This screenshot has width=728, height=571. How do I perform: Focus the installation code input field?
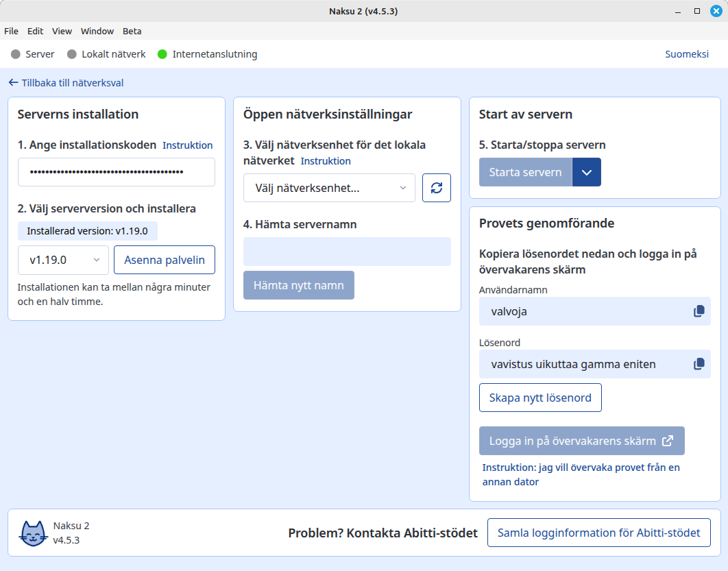point(117,172)
